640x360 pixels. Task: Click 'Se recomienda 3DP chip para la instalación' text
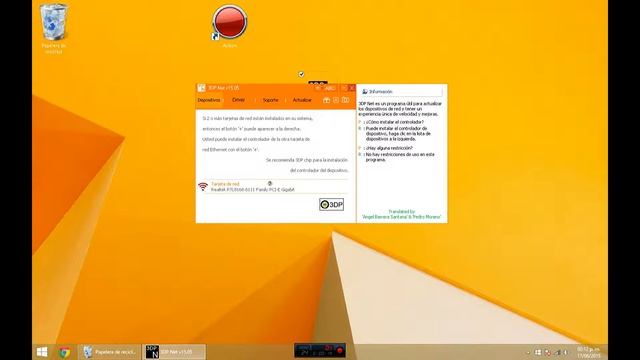(307, 160)
